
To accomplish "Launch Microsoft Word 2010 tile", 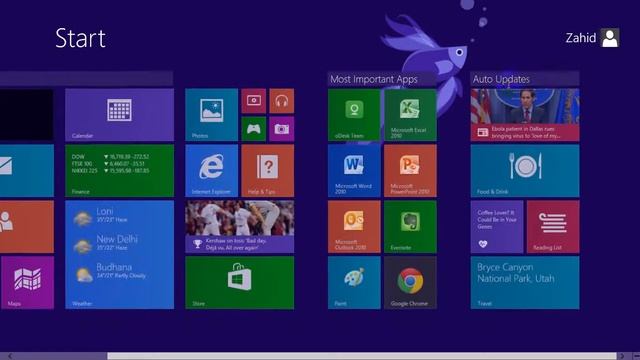I will 354,171.
